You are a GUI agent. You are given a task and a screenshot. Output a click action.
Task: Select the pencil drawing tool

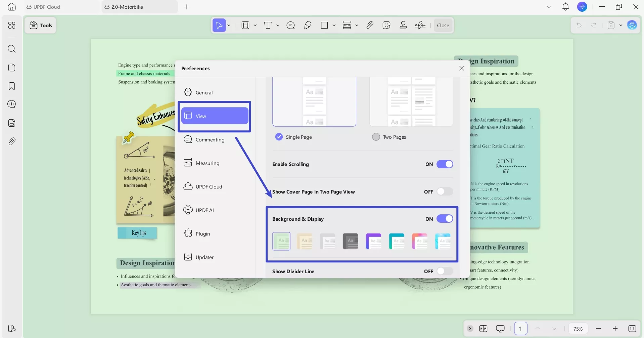(x=308, y=25)
